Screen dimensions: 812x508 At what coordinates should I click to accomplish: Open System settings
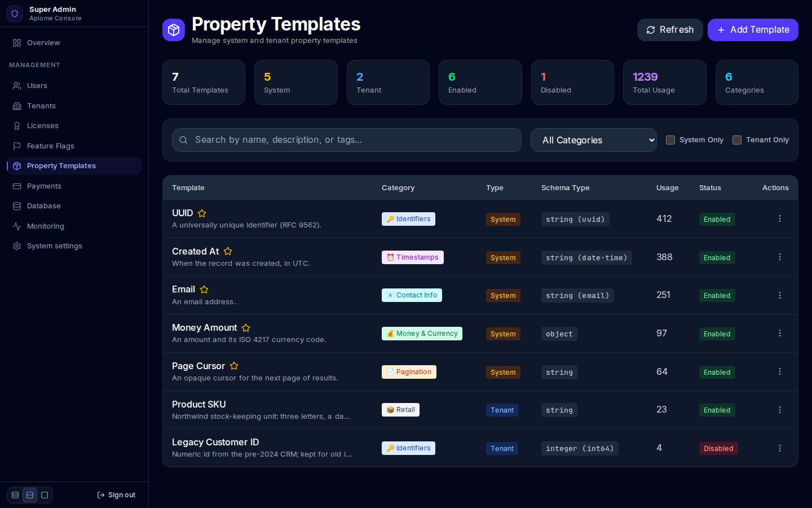(x=74, y=246)
